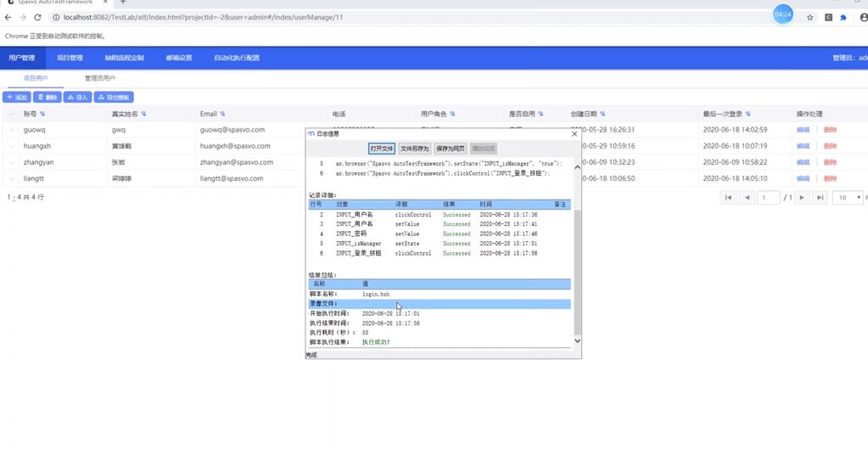Viewport: 868px width, 451px height.
Task: Sort by the 账号 column sort icon
Action: pos(42,114)
